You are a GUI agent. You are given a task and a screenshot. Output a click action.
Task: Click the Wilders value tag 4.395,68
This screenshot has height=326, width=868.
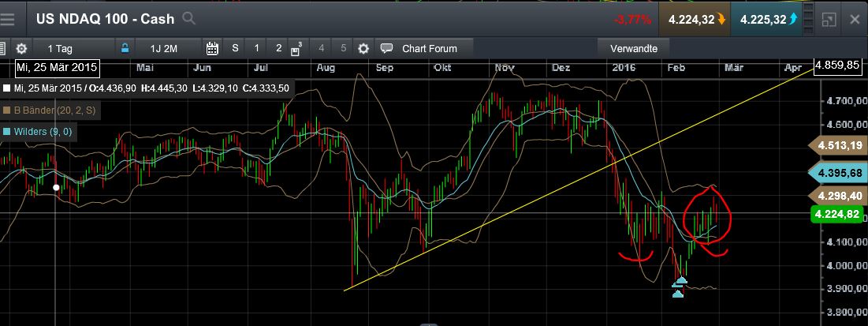click(x=839, y=173)
